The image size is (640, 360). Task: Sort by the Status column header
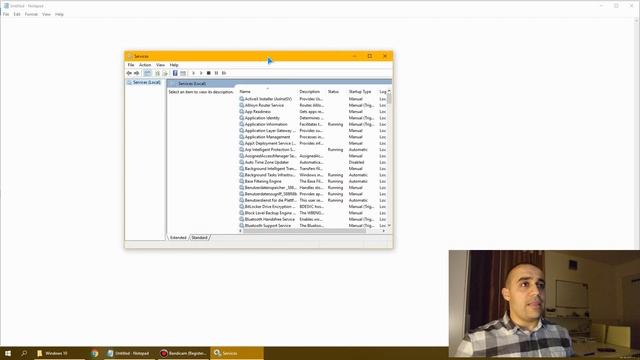336,91
